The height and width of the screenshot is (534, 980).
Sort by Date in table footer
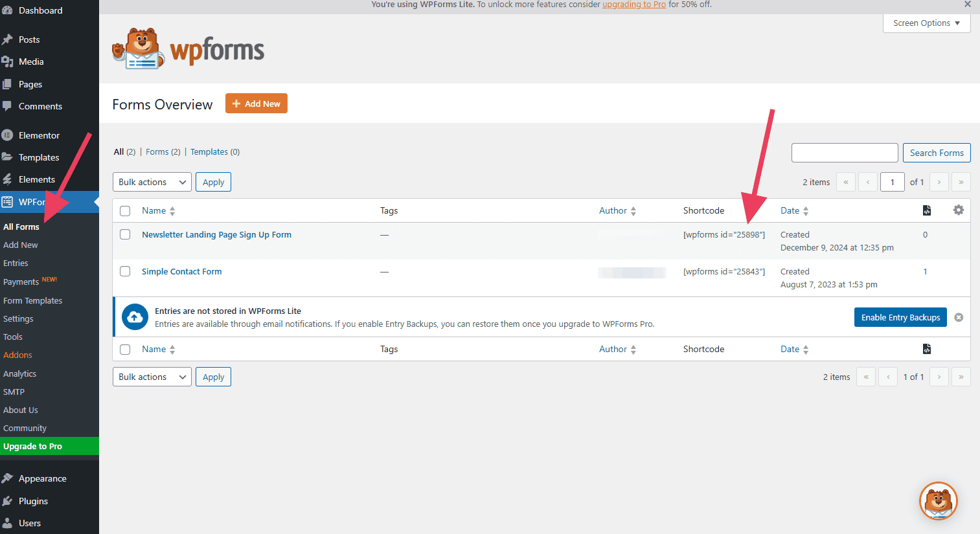coord(795,349)
